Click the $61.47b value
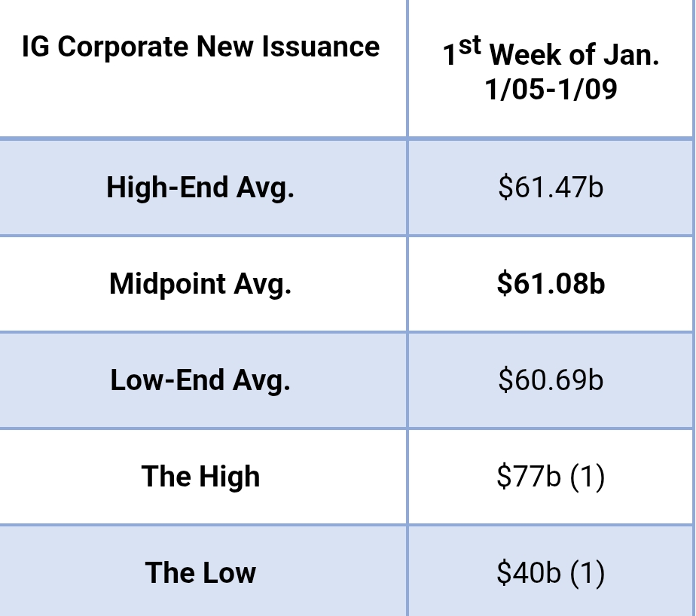The image size is (696, 616). point(551,187)
